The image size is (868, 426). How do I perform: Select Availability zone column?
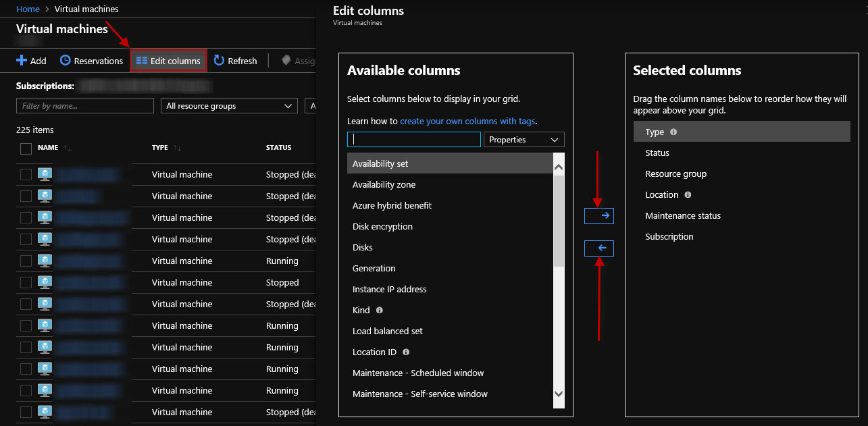(x=450, y=184)
